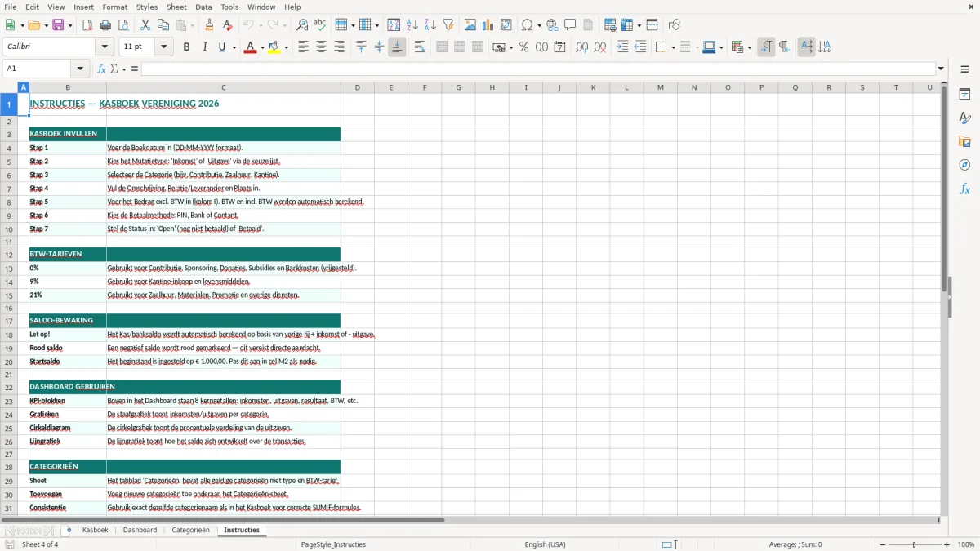
Task: Expand the formula bar input line
Action: point(941,69)
